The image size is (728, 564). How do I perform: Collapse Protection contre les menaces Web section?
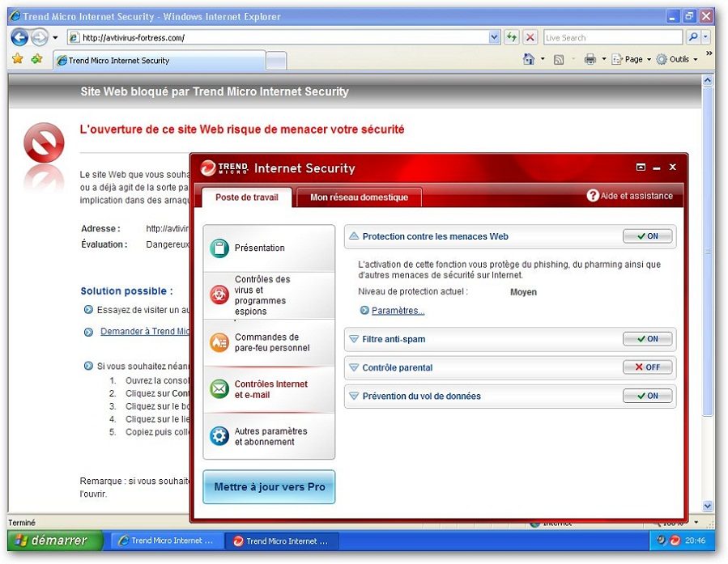(x=354, y=236)
